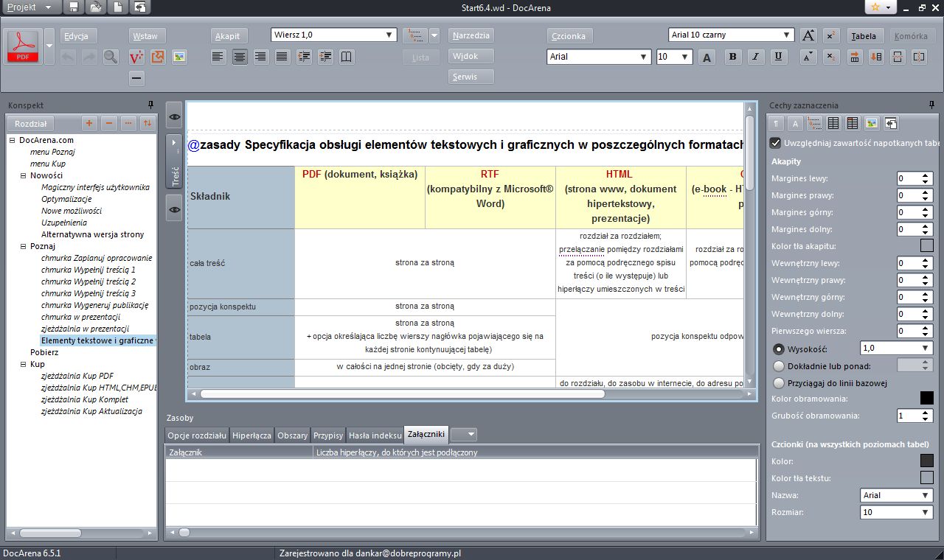Click the font color A icon
Image resolution: width=944 pixels, height=560 pixels.
[x=707, y=57]
